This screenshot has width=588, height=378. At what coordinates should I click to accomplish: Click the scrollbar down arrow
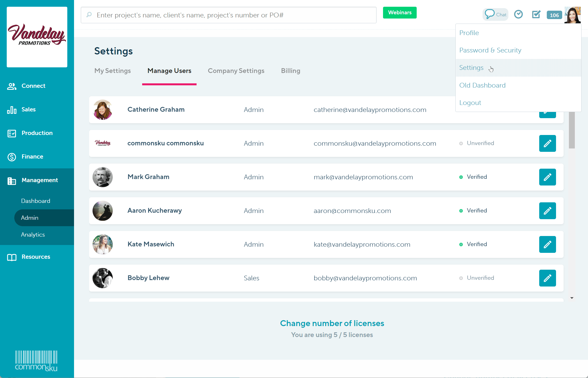coord(571,298)
